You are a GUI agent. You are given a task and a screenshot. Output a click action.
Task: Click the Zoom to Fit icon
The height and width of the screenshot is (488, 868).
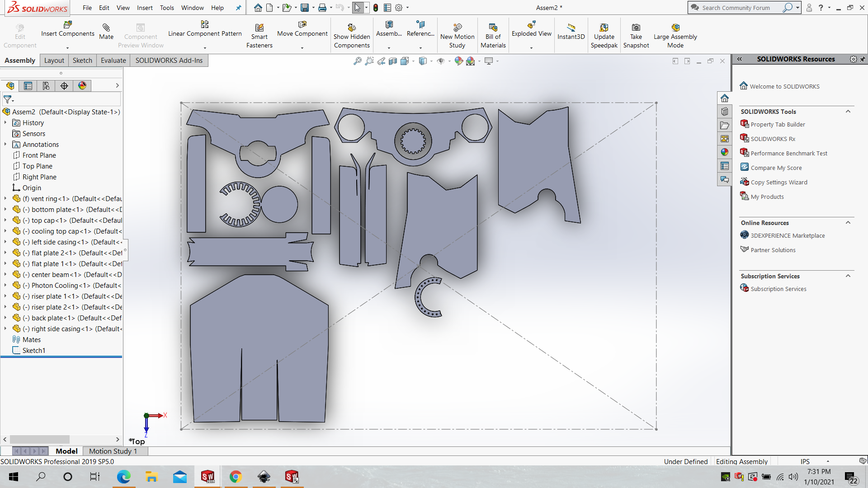[357, 61]
